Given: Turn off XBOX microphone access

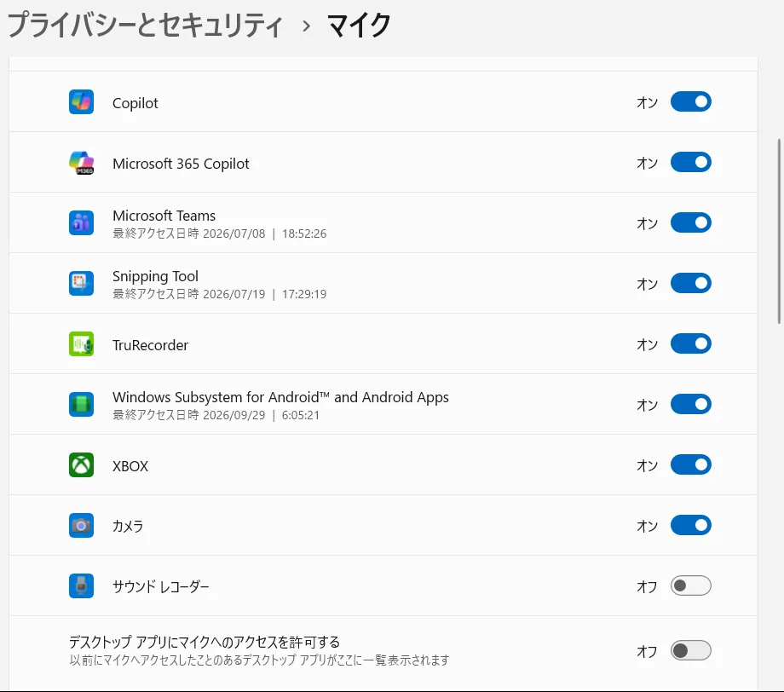Looking at the screenshot, I should (690, 464).
